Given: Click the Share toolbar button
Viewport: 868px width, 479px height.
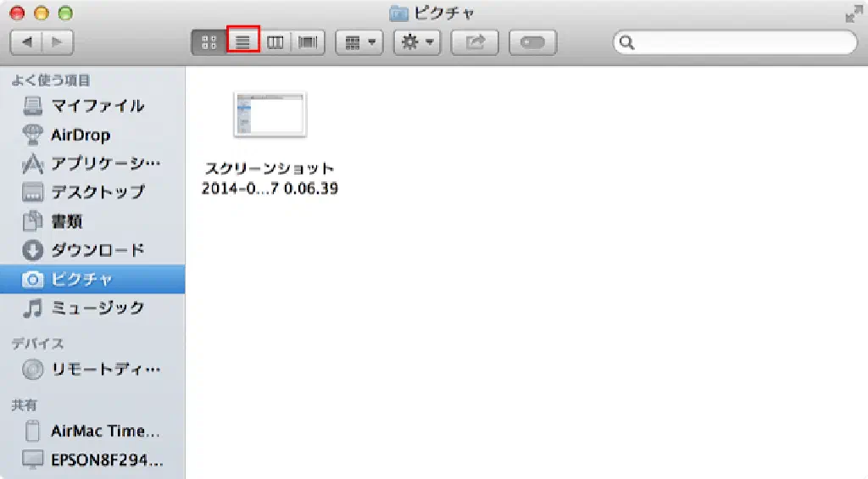Looking at the screenshot, I should tap(475, 42).
